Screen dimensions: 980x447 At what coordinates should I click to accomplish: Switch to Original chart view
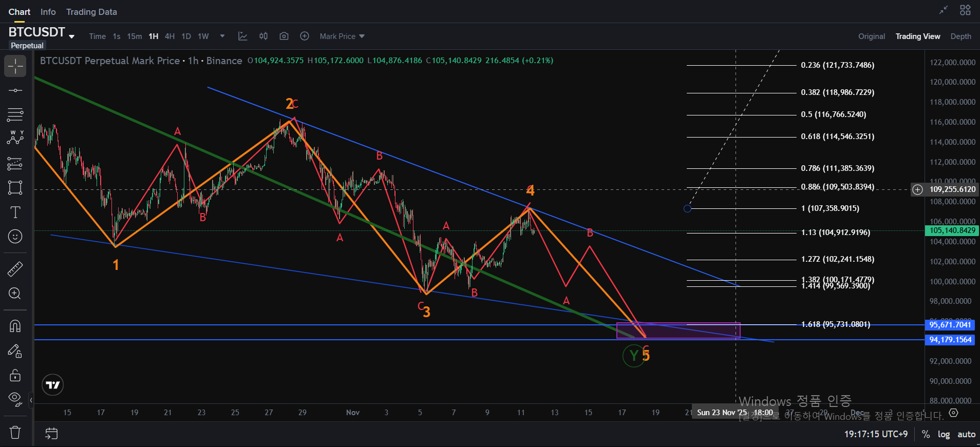coord(872,36)
